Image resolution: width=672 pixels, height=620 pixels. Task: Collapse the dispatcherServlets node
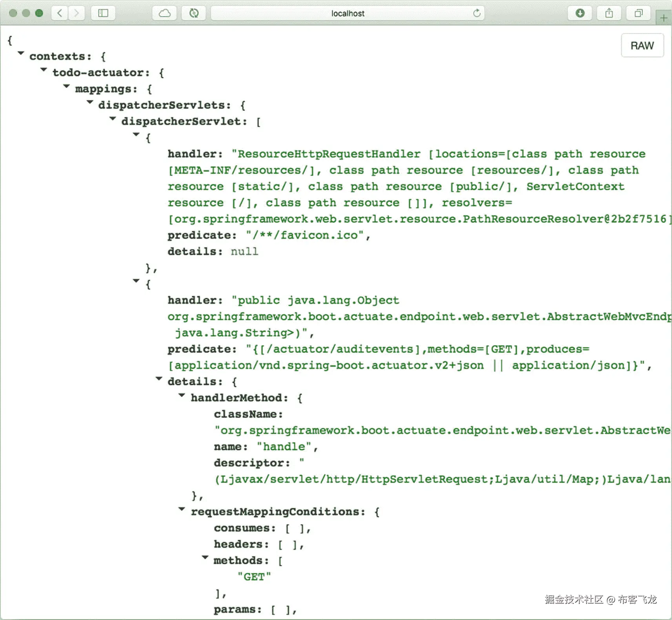[90, 102]
